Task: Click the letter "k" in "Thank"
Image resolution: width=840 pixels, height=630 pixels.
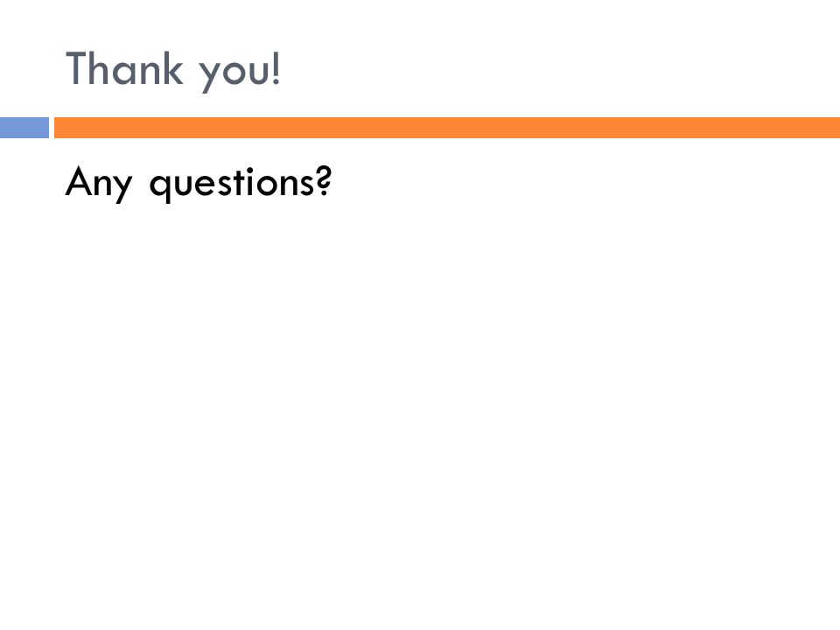Action: point(174,68)
